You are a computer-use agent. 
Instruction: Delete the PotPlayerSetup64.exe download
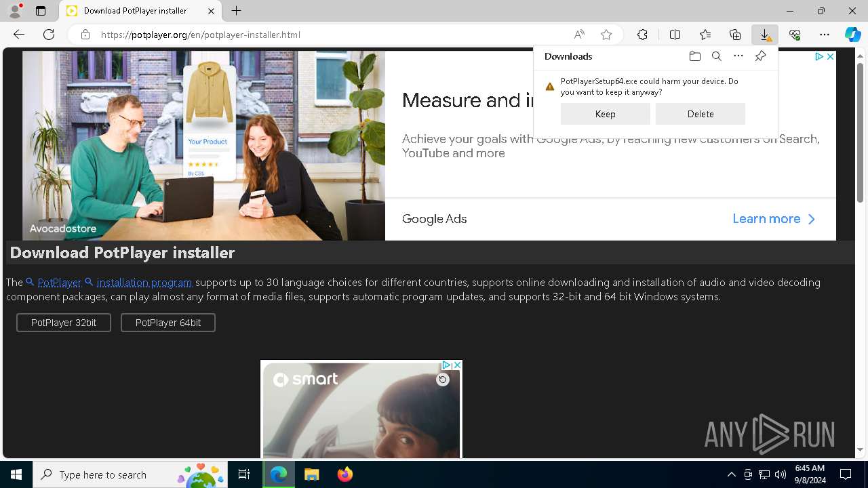point(701,114)
